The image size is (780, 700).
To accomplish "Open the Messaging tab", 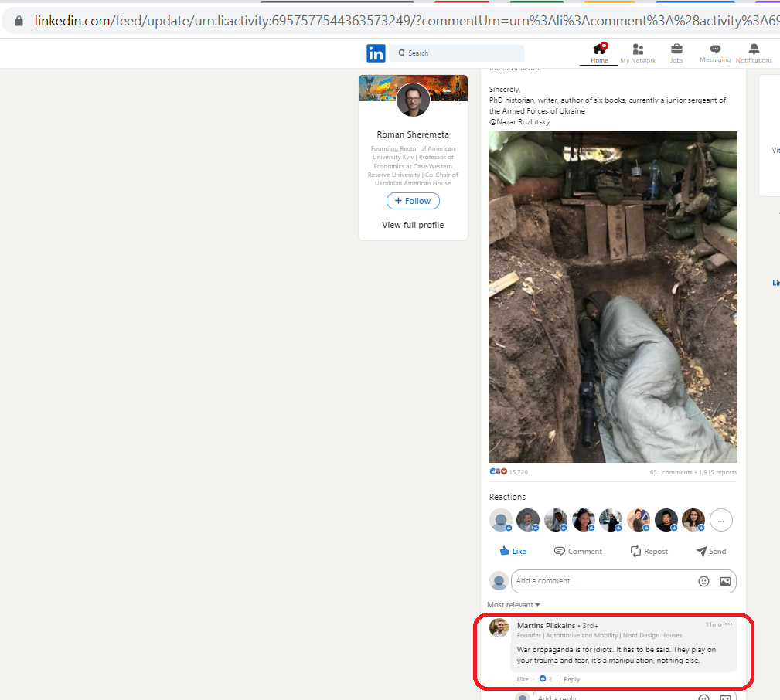I will (715, 53).
